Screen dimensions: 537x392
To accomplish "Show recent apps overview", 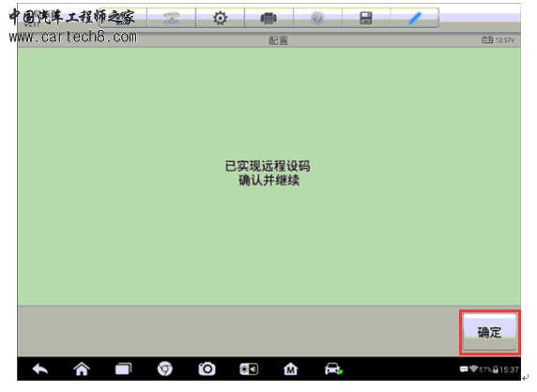I will click(123, 369).
